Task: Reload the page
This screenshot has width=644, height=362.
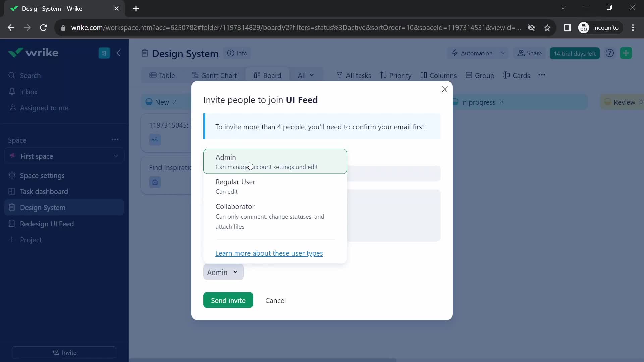Action: click(43, 28)
